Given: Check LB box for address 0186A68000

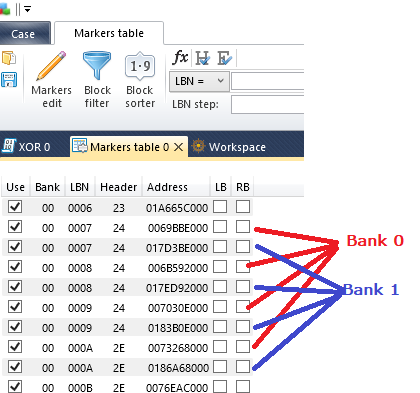Looking at the screenshot, I should (x=220, y=367).
